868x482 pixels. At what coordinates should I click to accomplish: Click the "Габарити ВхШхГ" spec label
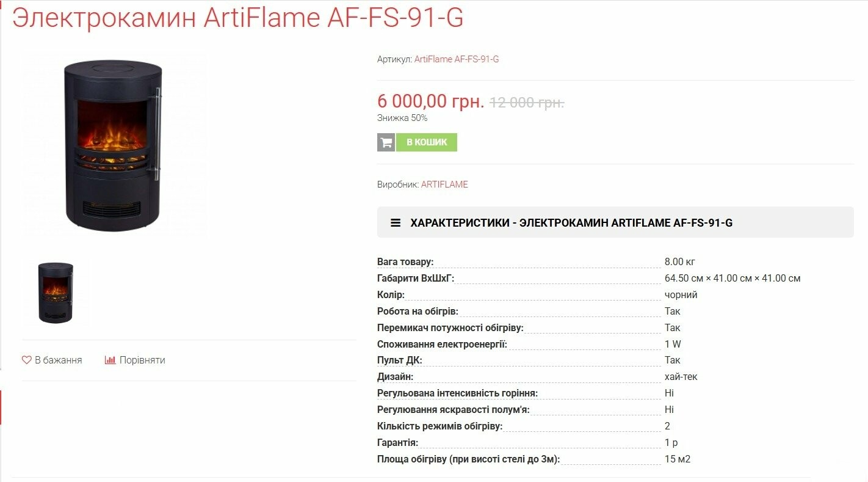coord(416,279)
